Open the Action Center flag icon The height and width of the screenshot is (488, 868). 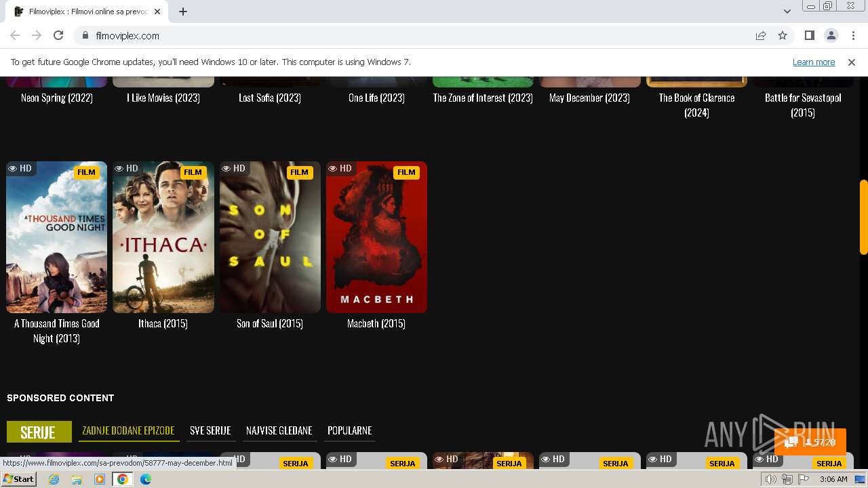pos(804,479)
